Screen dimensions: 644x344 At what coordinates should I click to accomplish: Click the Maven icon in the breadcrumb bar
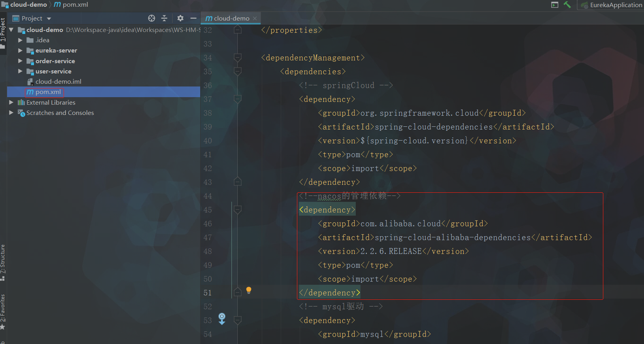tap(57, 5)
